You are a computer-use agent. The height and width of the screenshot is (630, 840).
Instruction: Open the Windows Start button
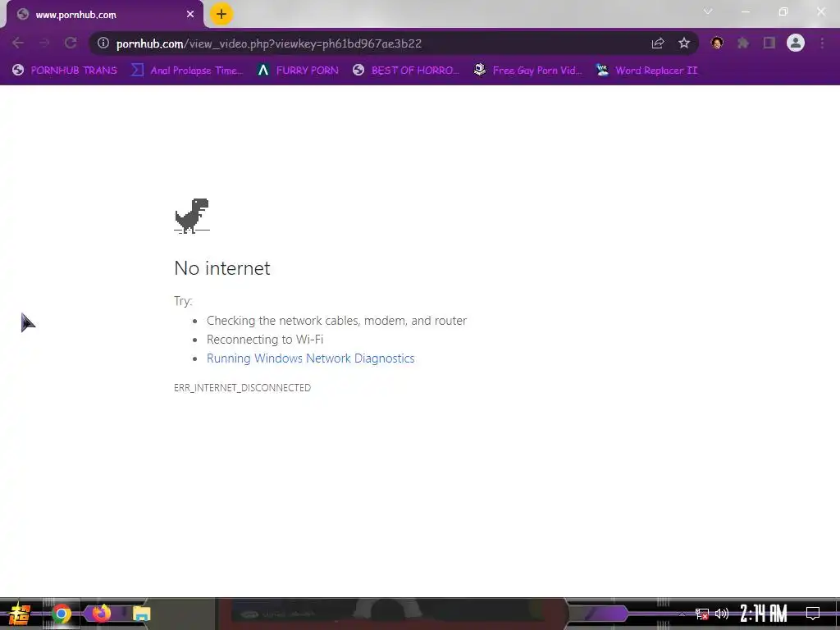[x=20, y=614]
